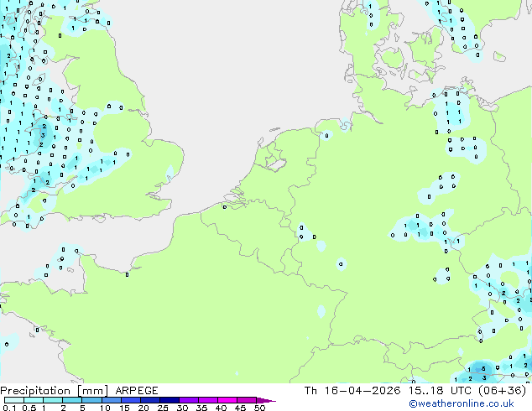Click the '[mm]' unit label
Viewport: 532px width, 411px height.
tap(92, 391)
